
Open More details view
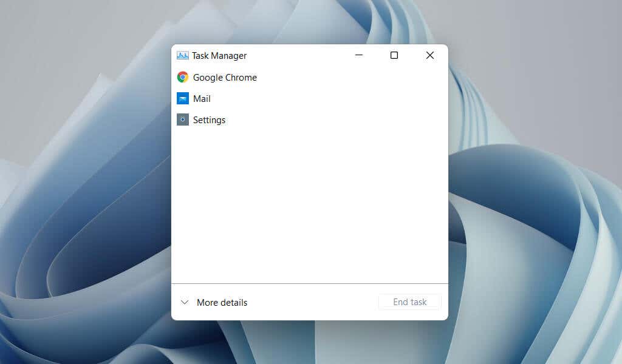pyautogui.click(x=222, y=303)
